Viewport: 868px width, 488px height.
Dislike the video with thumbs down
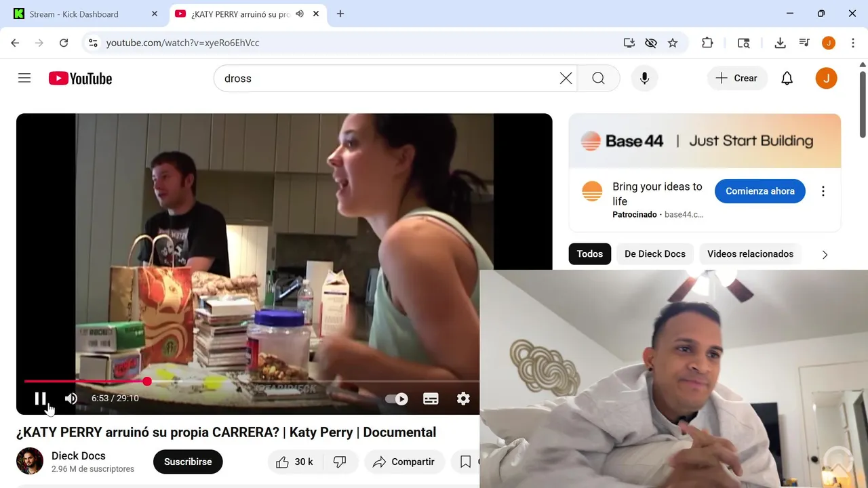click(340, 462)
